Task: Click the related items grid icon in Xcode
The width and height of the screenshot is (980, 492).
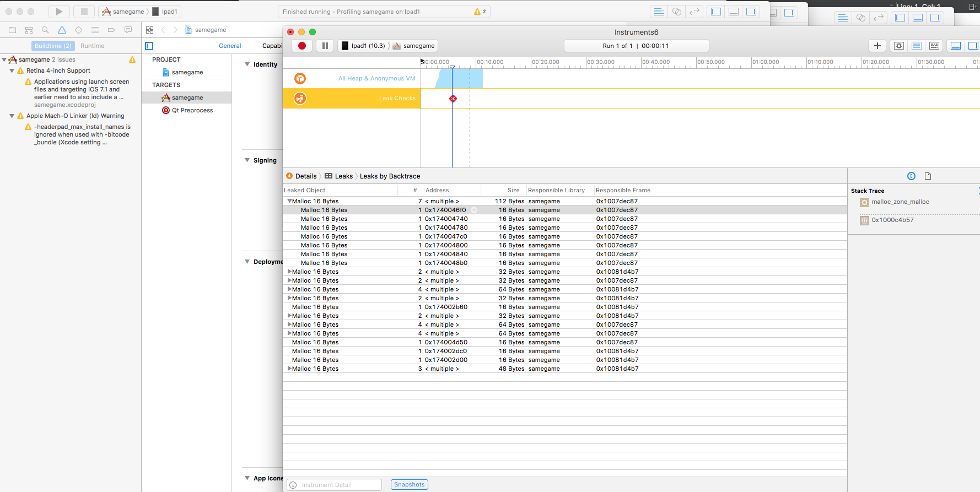Action: [150, 30]
